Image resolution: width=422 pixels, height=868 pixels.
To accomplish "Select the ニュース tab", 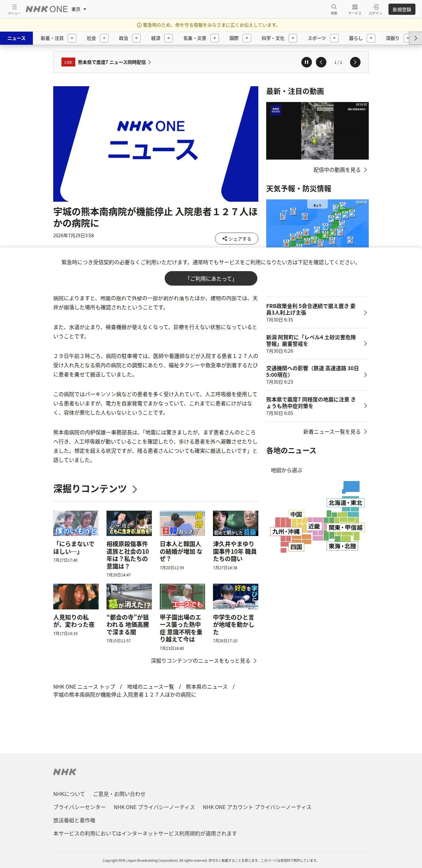I will click(x=16, y=38).
